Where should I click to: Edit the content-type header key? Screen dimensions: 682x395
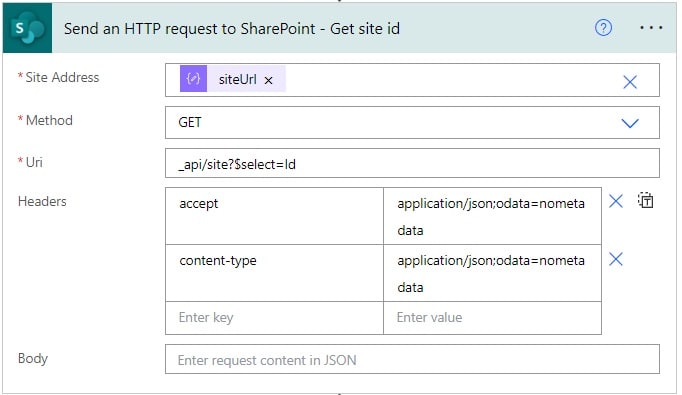click(x=274, y=273)
